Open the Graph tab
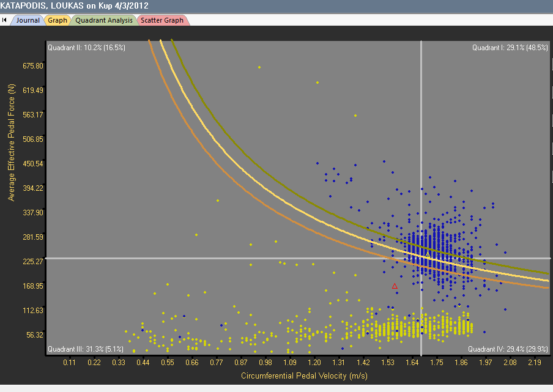The width and height of the screenshot is (553, 392). pyautogui.click(x=58, y=20)
